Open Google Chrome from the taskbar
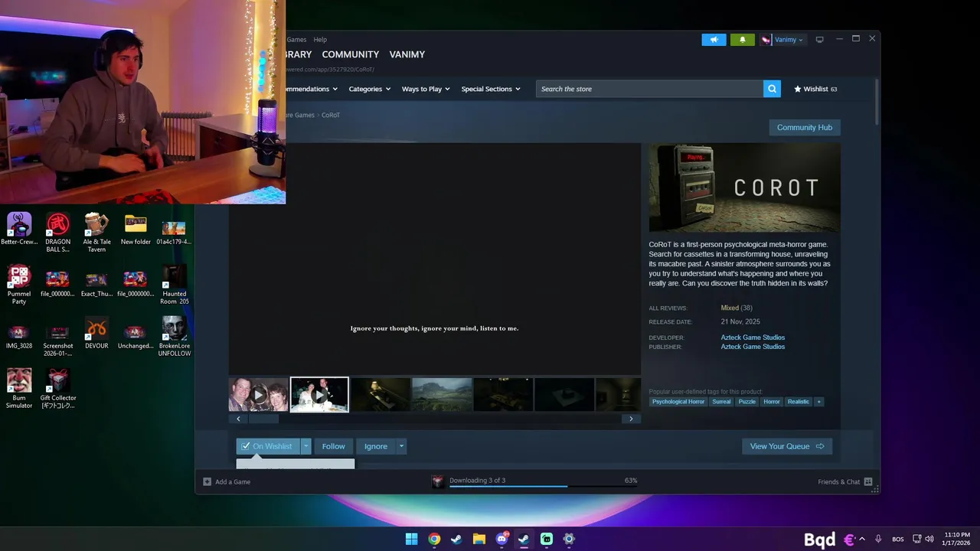980x551 pixels. click(434, 539)
